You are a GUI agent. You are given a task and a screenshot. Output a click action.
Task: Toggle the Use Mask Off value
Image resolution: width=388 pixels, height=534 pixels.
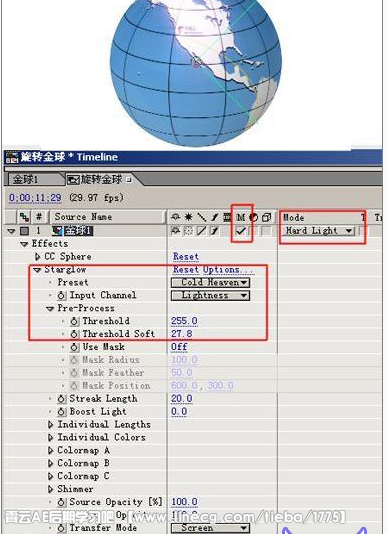(179, 347)
